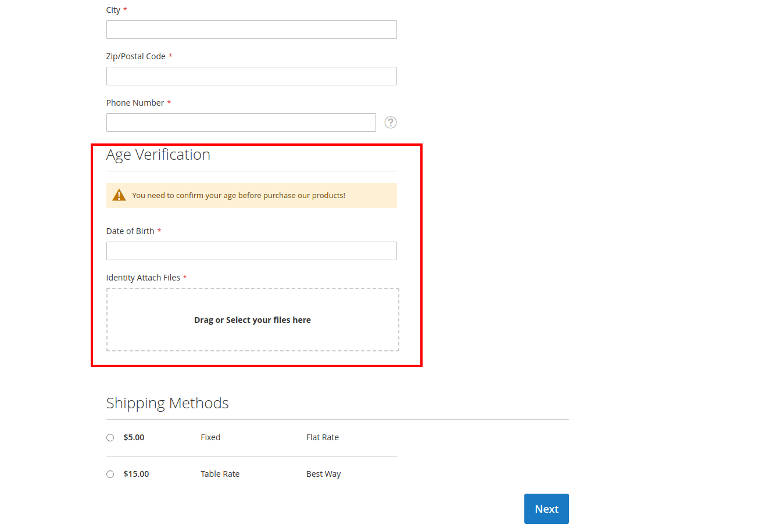Click the '$15.00' price text

[x=136, y=474]
